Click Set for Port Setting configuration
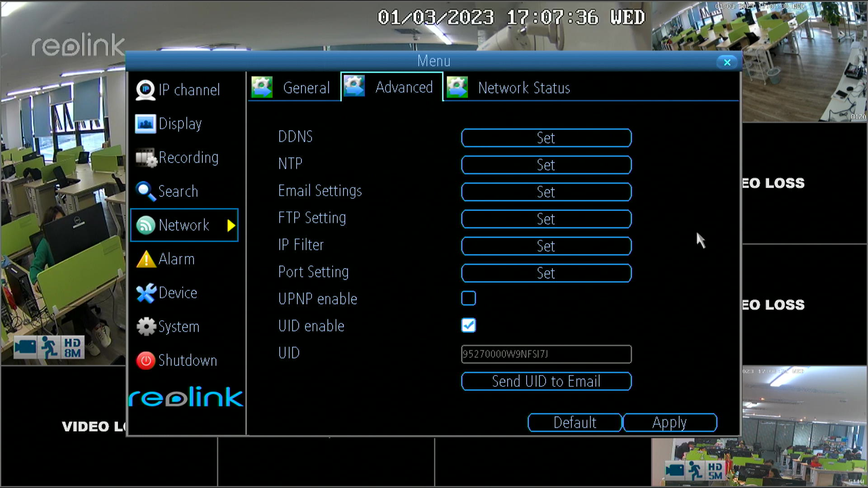Screen dimensions: 868x488 546,272
